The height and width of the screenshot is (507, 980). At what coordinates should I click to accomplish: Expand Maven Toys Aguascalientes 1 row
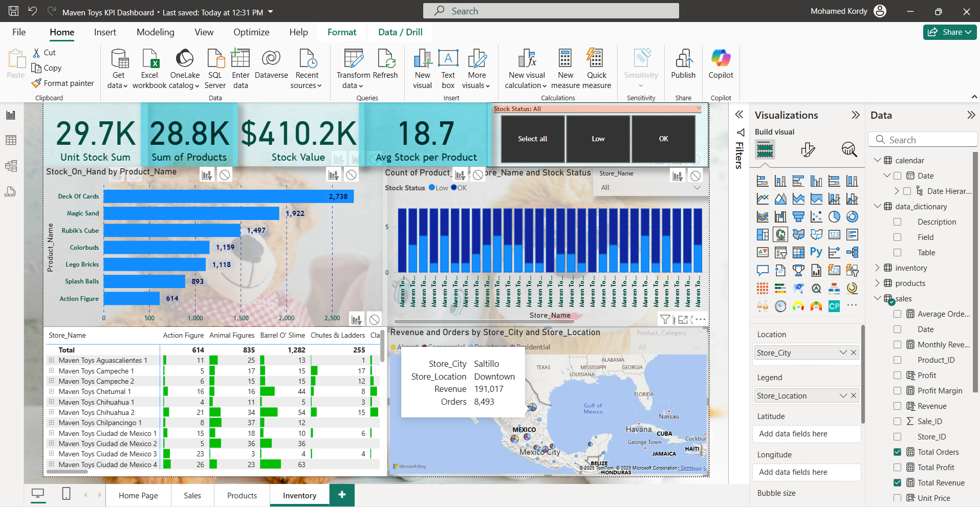coord(51,360)
